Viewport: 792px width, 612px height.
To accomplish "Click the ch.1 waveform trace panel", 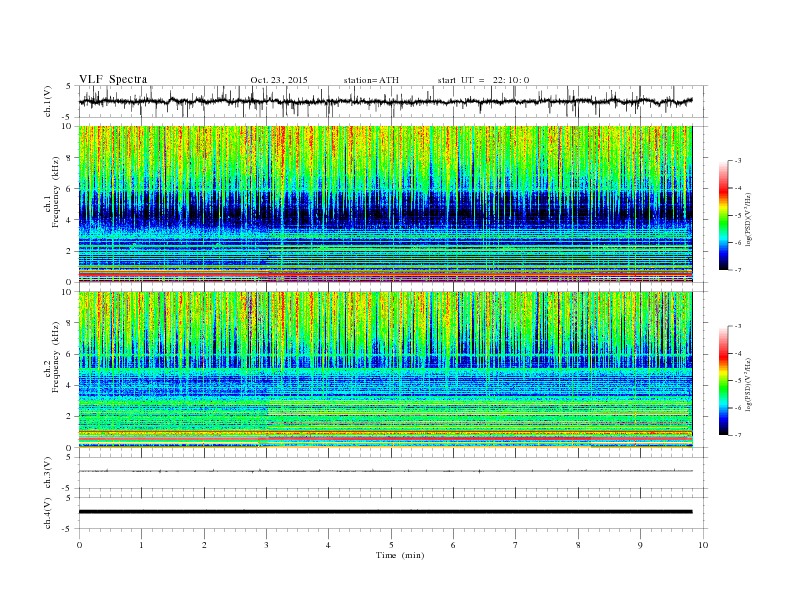I will [392, 102].
